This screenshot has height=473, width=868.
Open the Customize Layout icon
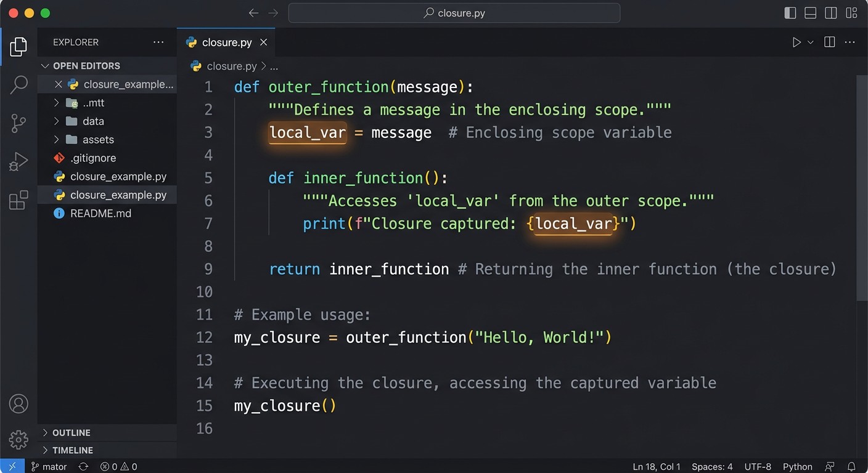click(x=851, y=13)
